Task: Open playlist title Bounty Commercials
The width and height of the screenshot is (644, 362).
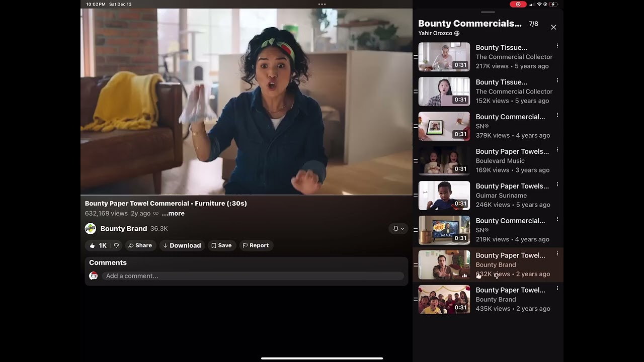Action: click(x=470, y=23)
